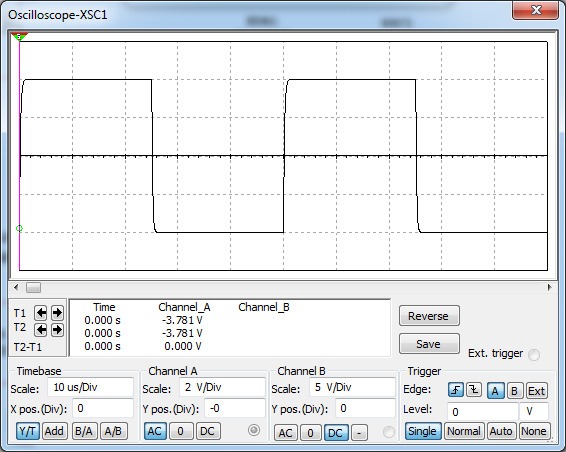Select rising edge trigger
The width and height of the screenshot is (566, 452).
(x=456, y=390)
